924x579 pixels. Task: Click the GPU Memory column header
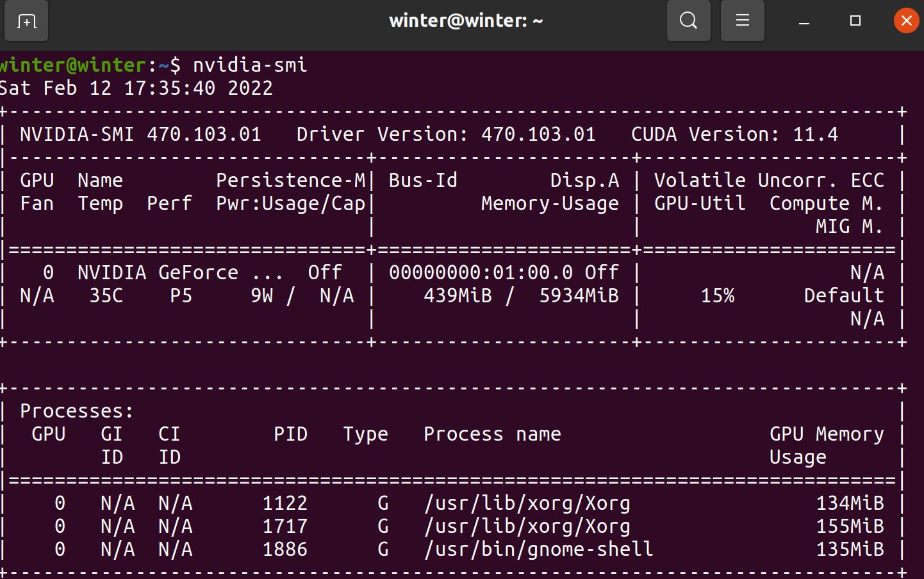pos(827,434)
